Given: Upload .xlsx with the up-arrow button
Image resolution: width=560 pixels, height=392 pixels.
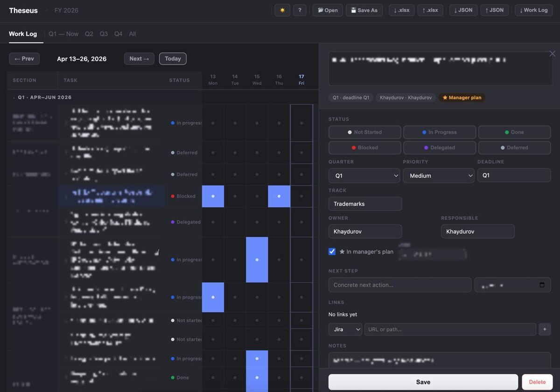Looking at the screenshot, I should click(x=430, y=10).
